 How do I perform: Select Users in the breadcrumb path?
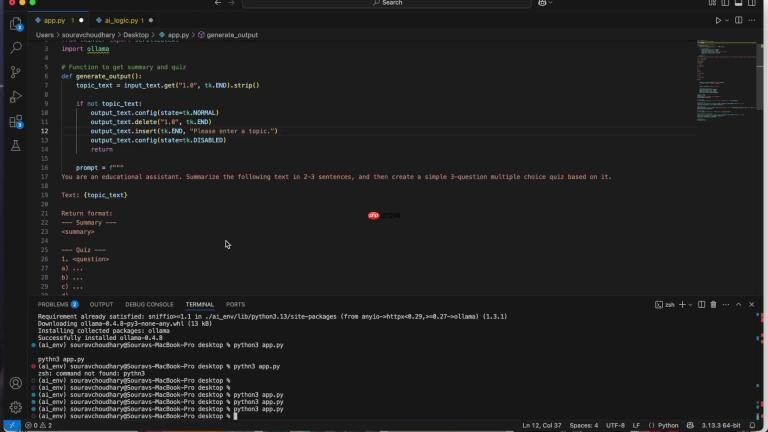45,35
